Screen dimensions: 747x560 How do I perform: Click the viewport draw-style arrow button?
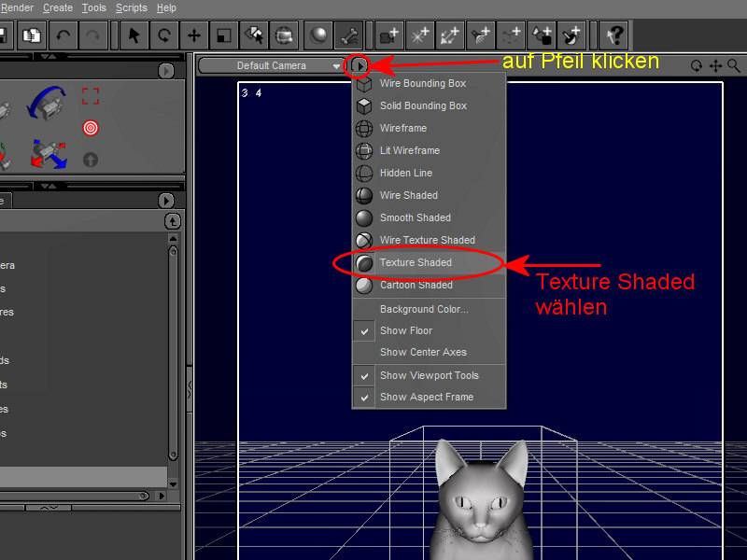click(359, 65)
